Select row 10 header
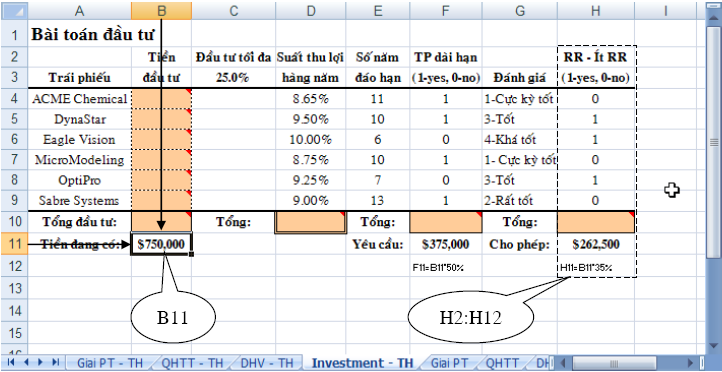 [14, 222]
